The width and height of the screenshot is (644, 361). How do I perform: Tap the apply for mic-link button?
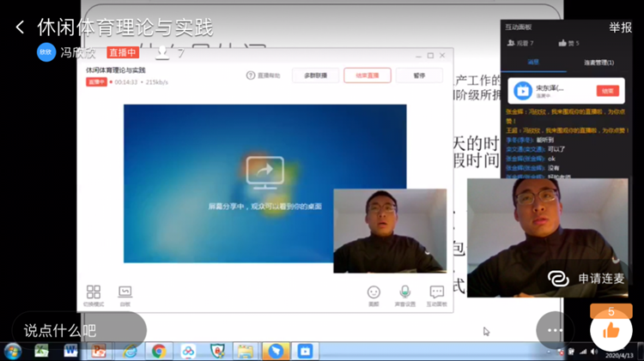coord(589,279)
